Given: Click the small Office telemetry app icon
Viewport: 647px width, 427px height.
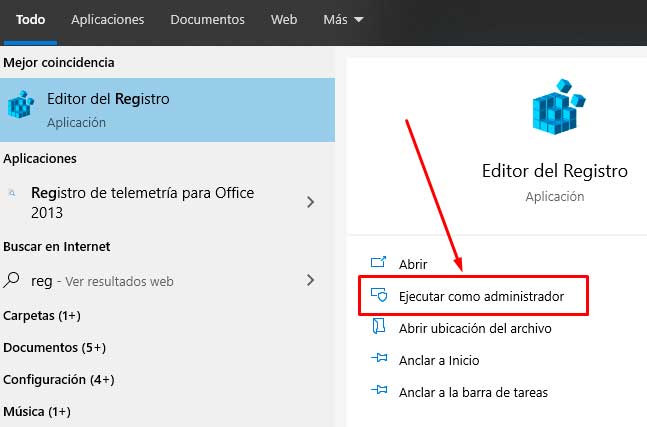Looking at the screenshot, I should pos(12,193).
